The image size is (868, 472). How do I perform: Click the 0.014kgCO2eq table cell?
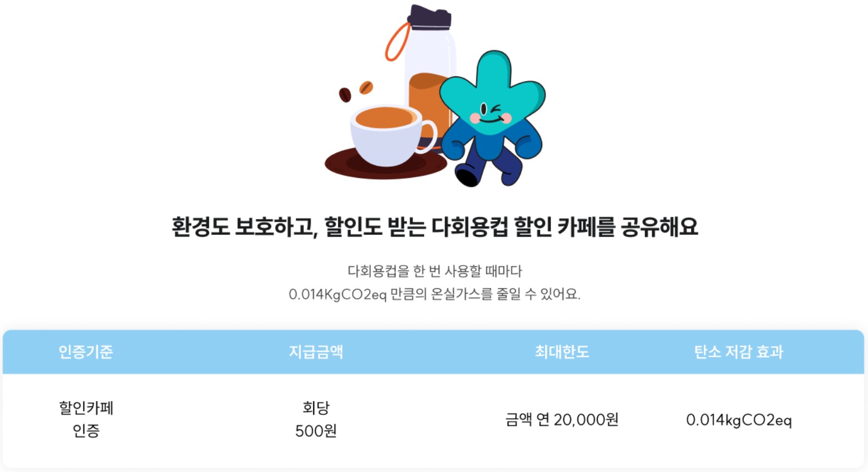point(739,420)
